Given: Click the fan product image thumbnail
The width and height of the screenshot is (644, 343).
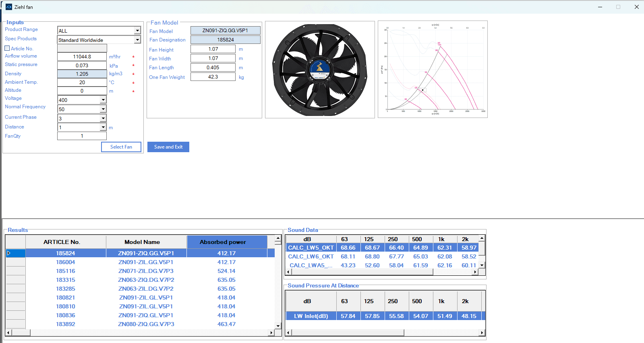Looking at the screenshot, I should (320, 70).
